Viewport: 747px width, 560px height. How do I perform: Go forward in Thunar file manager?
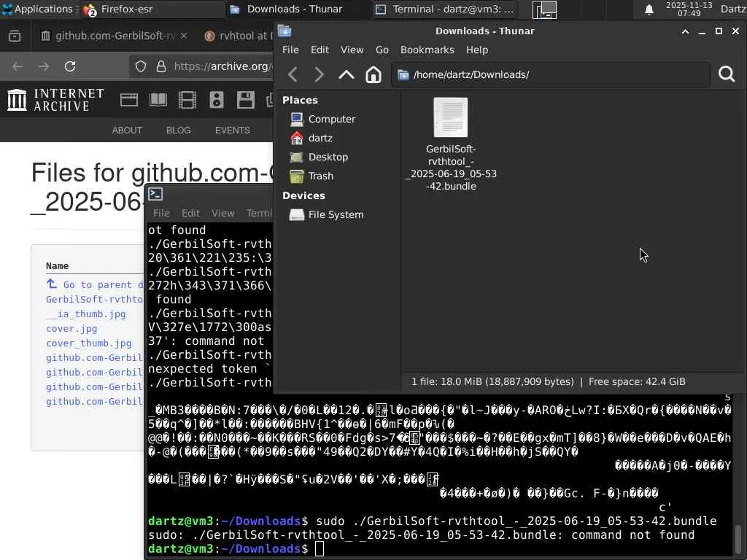pos(320,74)
